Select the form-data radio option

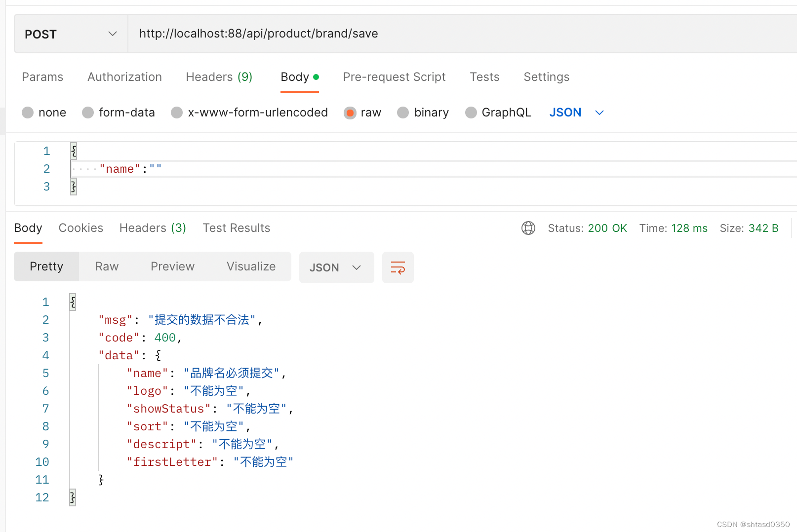pos(88,113)
